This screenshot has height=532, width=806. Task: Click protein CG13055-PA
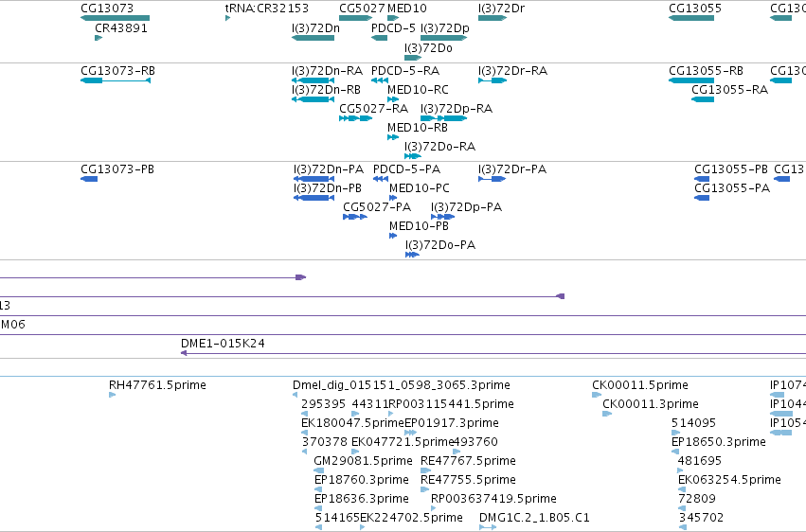[702, 198]
